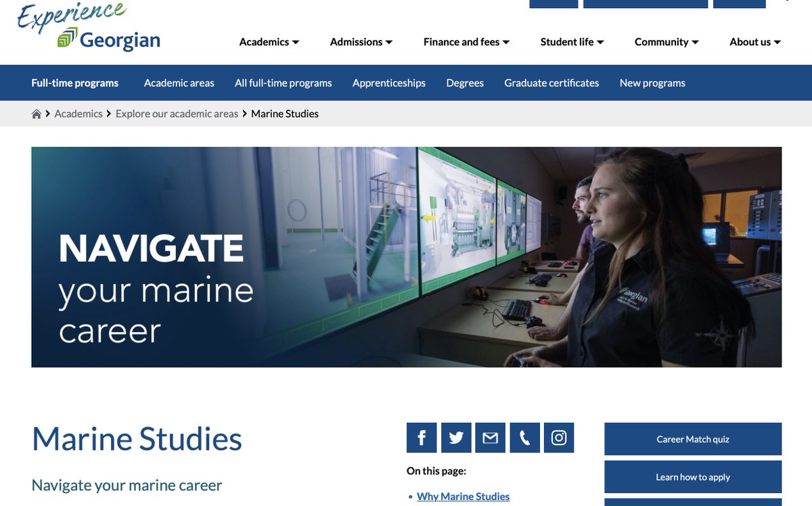Screen dimensions: 812x506
Task: Click the Marine Studies page heading
Action: tap(137, 439)
